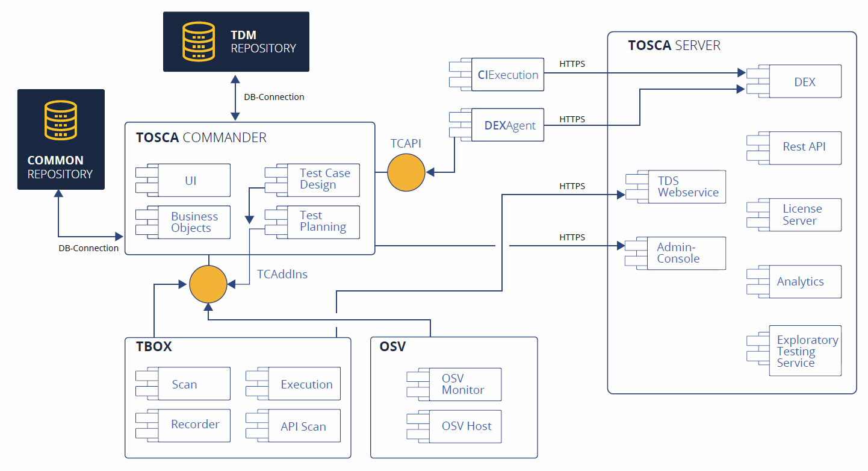The height and width of the screenshot is (471, 868).
Task: Click DB-Connection label under TDM Repository
Action: [274, 97]
